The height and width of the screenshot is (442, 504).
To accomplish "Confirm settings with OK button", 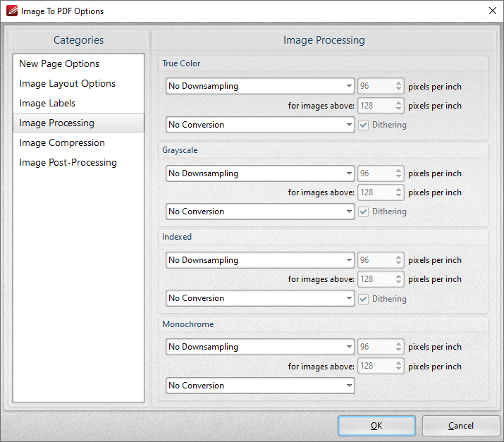I will [x=376, y=426].
